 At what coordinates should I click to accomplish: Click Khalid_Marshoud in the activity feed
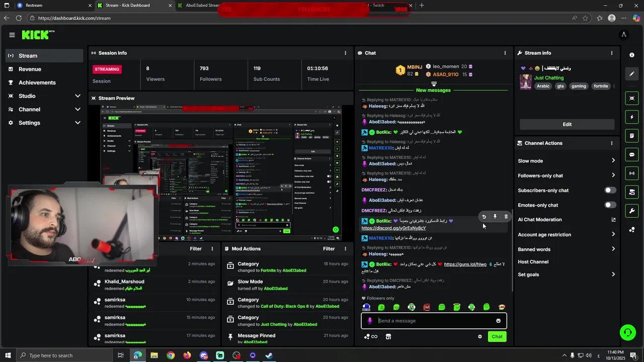[124, 282]
